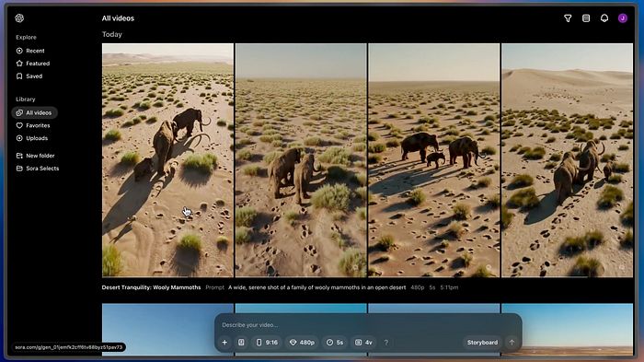Click the Sora logo icon
The image size is (644, 362).
[19, 18]
